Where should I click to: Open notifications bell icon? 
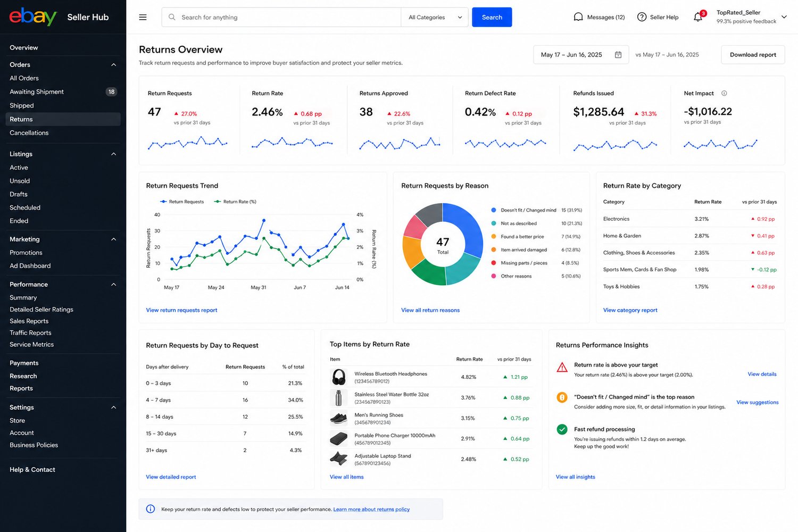(x=698, y=17)
